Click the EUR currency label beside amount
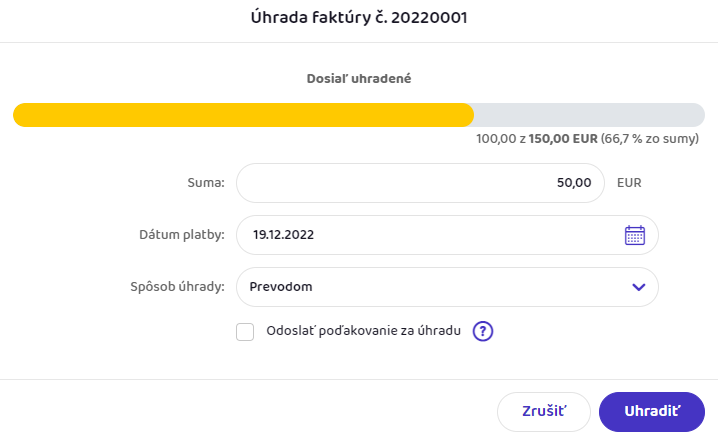 629,183
